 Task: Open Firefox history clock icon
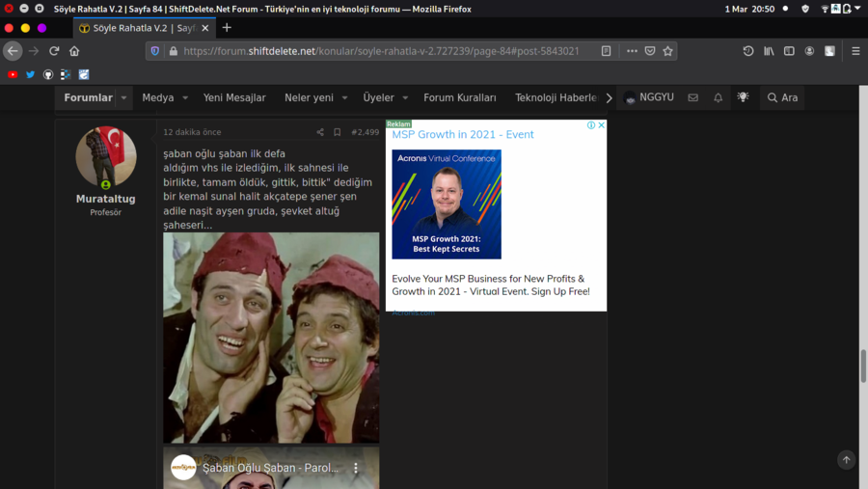tap(748, 51)
